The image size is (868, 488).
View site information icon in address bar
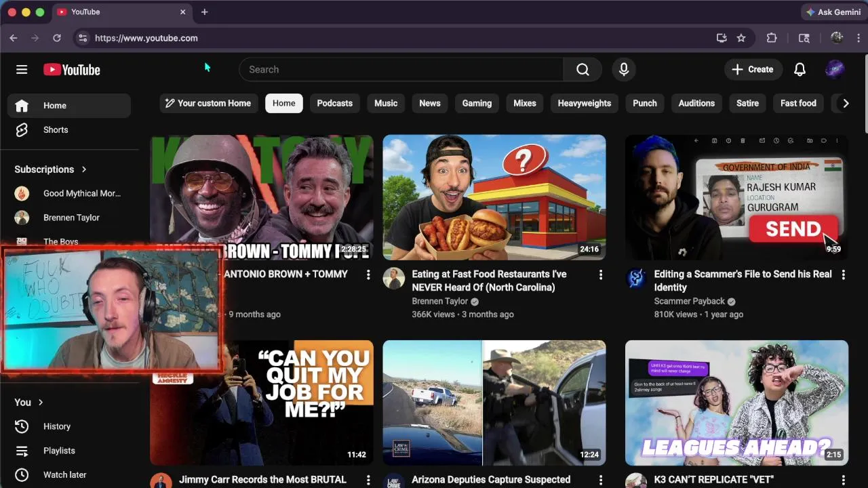click(x=82, y=38)
